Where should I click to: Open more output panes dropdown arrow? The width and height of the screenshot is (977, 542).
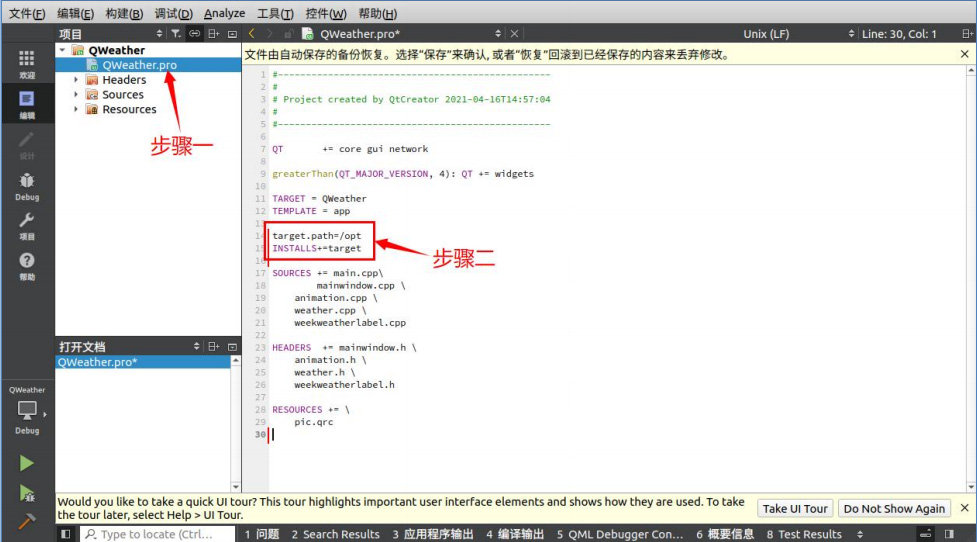point(860,534)
